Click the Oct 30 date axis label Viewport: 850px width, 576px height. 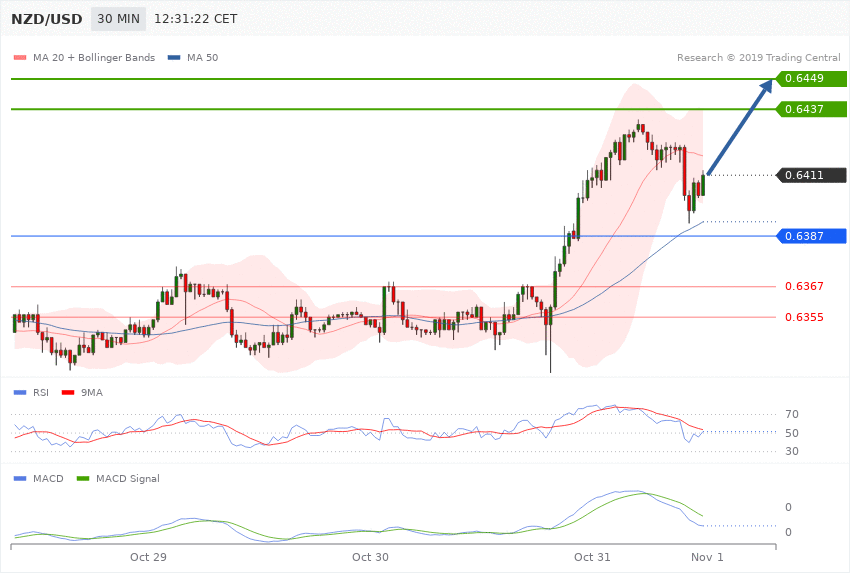pyautogui.click(x=370, y=557)
